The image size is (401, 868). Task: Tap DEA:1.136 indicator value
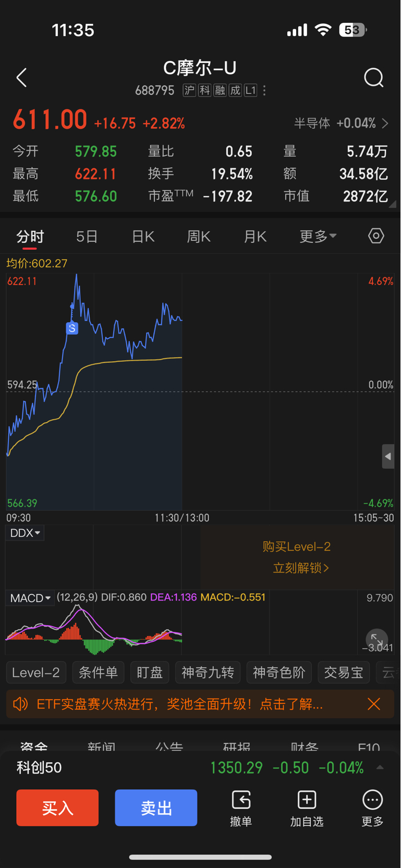coord(173,597)
